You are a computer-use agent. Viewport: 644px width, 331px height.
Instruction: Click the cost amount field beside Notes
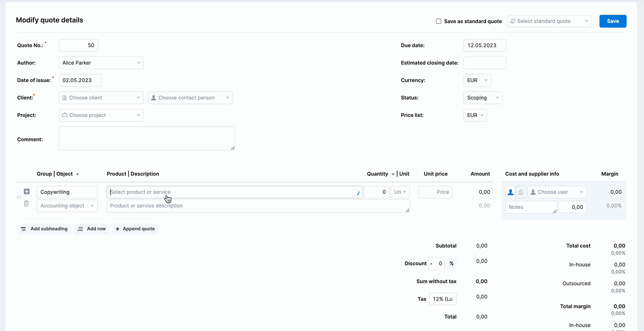point(573,207)
